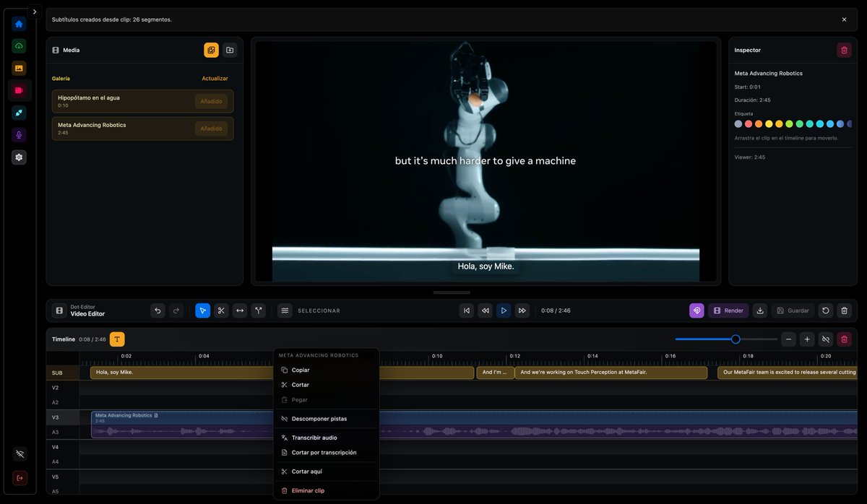This screenshot has width=867, height=504.
Task: Open the image gallery section in sidebar
Action: point(19,68)
